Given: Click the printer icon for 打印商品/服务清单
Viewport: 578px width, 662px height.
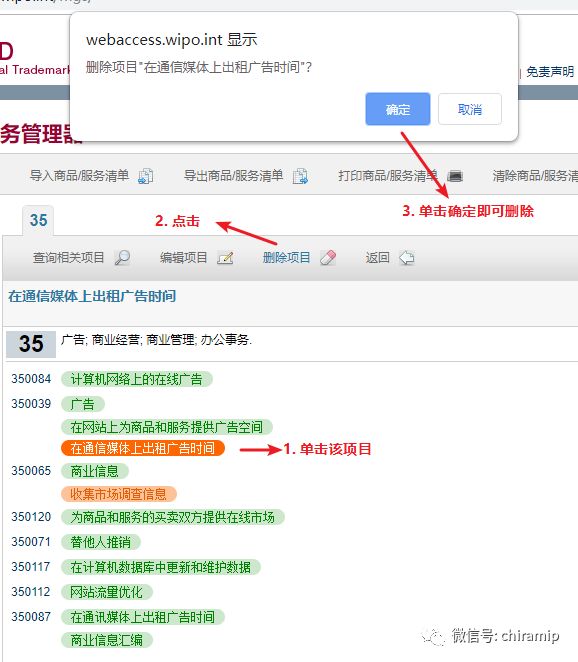Looking at the screenshot, I should click(x=455, y=176).
